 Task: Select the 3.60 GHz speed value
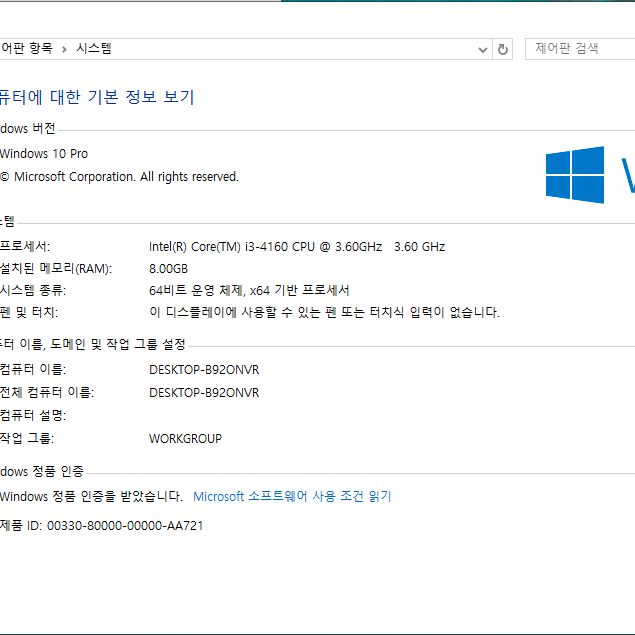(x=420, y=247)
